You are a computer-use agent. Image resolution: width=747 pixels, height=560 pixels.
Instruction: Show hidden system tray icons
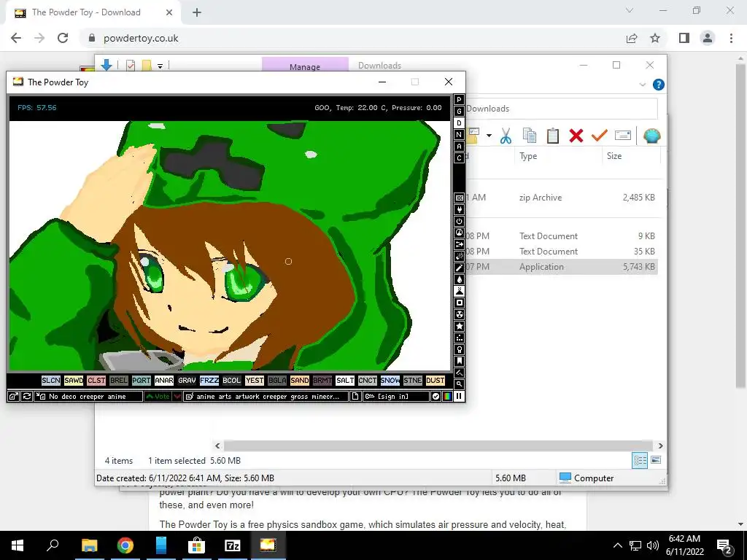617,545
